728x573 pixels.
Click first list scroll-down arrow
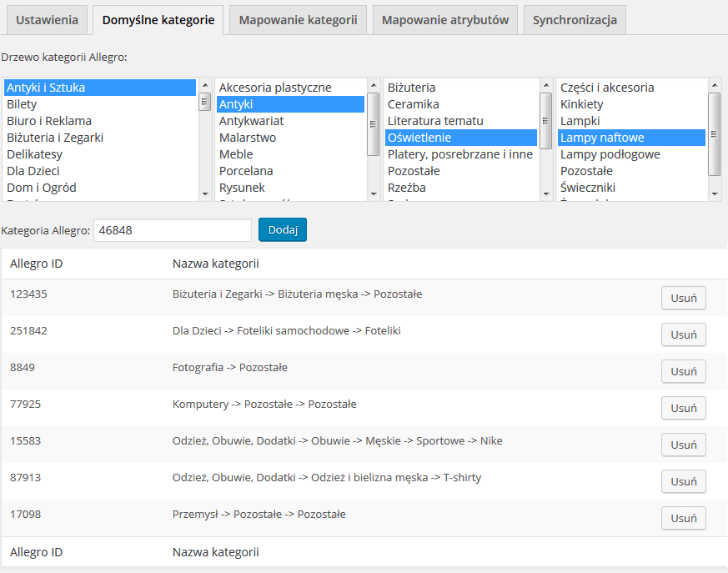[x=205, y=194]
